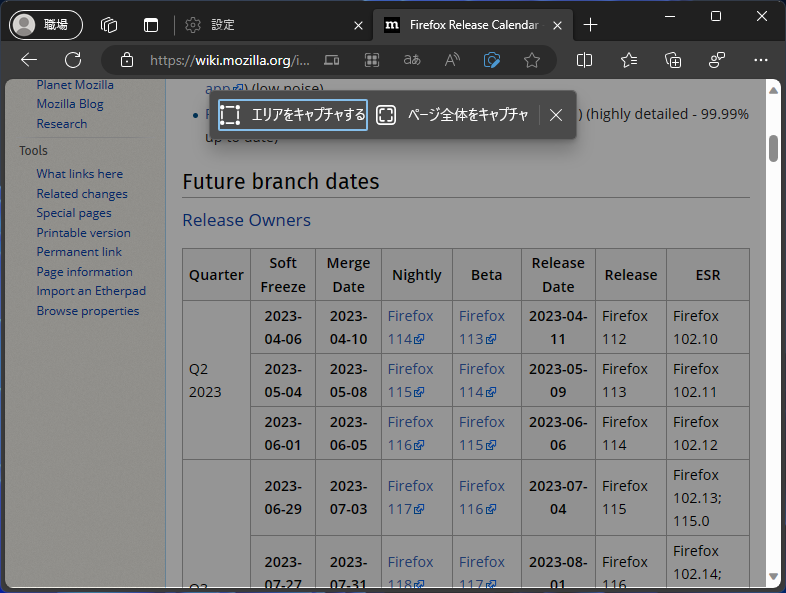The height and width of the screenshot is (593, 786).
Task: Click release date 2023-07-04 cell
Action: (x=558, y=497)
